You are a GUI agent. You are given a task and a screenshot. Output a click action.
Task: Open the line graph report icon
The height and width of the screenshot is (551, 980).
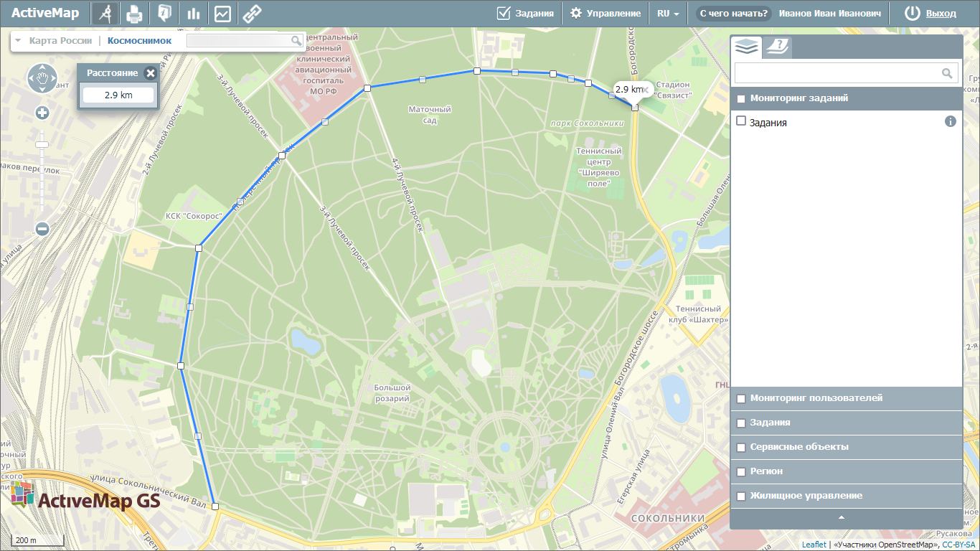tap(222, 14)
